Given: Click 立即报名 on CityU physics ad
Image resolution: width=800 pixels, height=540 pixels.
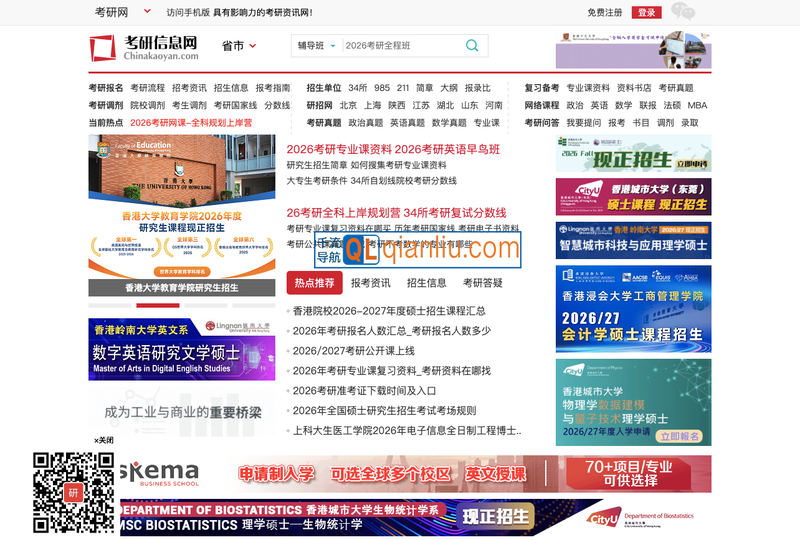Looking at the screenshot, I should coord(679,436).
